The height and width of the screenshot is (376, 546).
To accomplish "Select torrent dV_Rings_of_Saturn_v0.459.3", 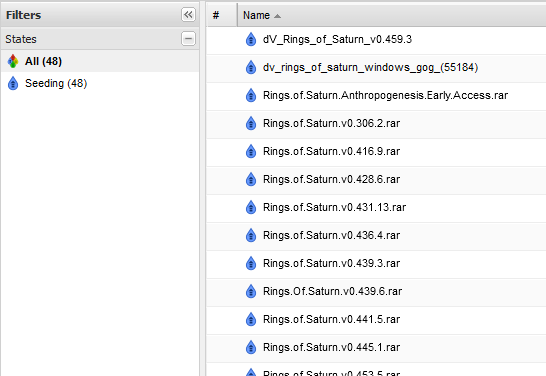I will (x=376, y=39).
